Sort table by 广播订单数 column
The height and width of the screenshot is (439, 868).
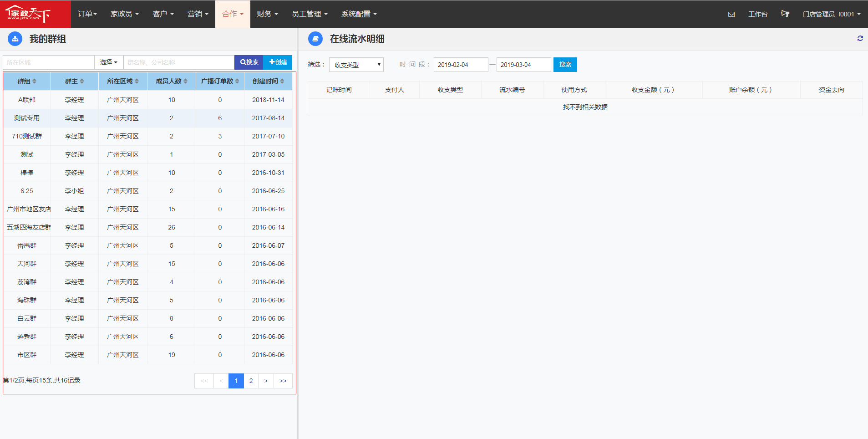click(x=220, y=81)
